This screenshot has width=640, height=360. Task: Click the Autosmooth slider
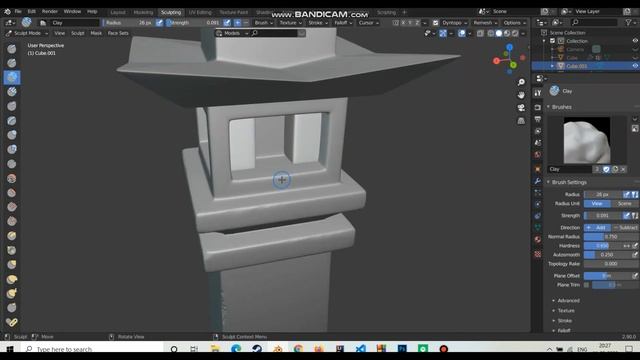(607, 255)
